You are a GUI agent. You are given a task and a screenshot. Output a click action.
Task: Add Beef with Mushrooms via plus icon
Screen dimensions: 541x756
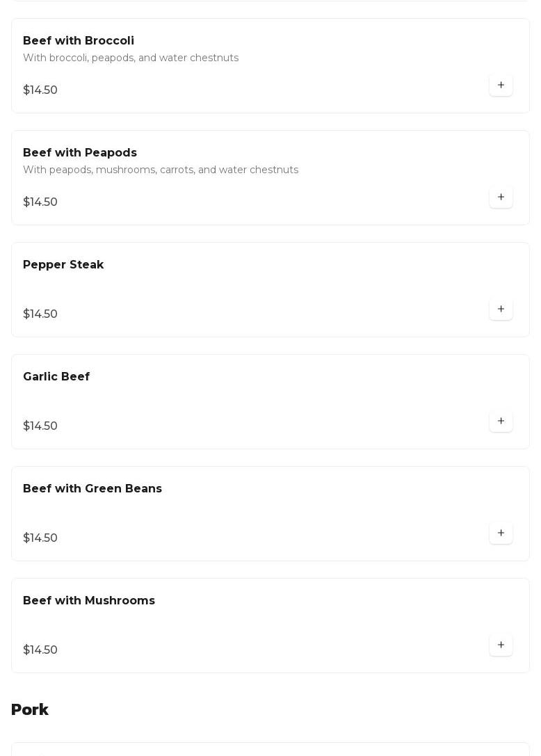point(501,645)
